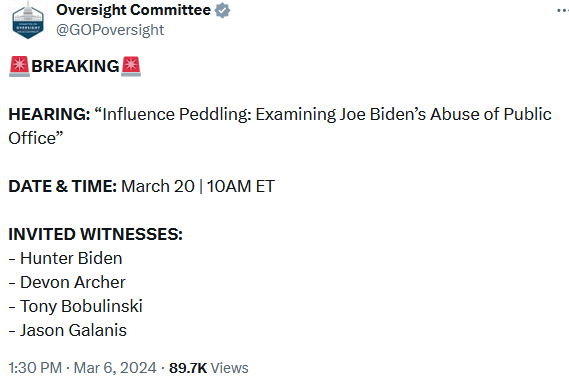Click the March 20 | 10AM ET text
569x382 pixels.
pyautogui.click(x=198, y=186)
